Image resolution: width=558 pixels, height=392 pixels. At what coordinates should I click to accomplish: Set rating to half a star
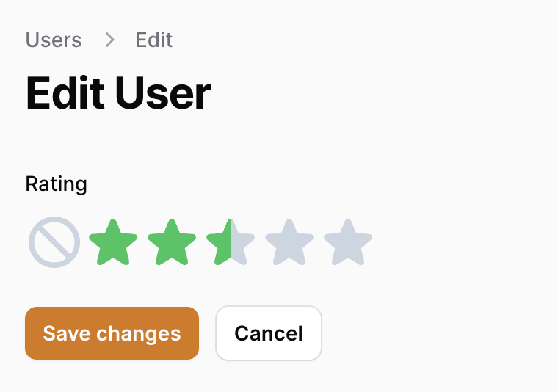click(101, 242)
